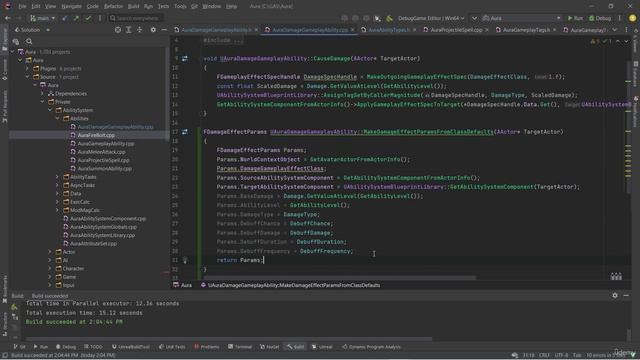The width and height of the screenshot is (640, 360).
Task: Open Build panel settings gear
Action: click(x=615, y=295)
